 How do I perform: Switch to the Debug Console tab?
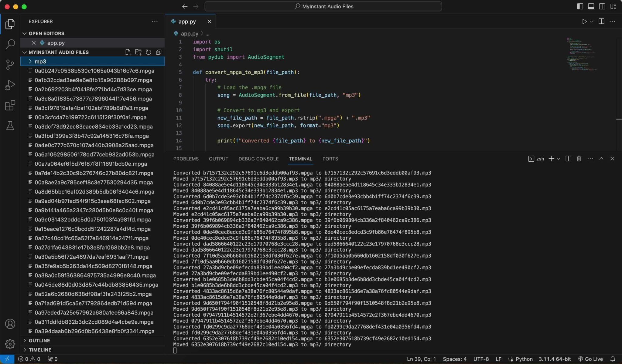coord(258,159)
